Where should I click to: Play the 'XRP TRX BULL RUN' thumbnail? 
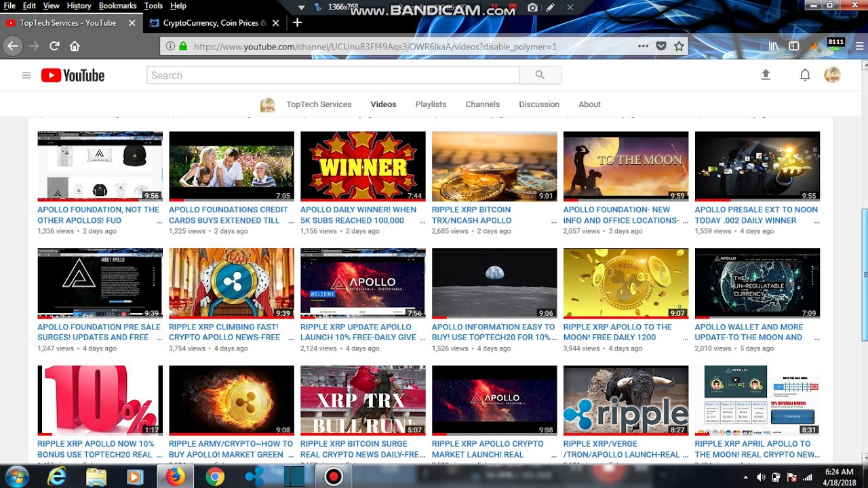click(x=363, y=401)
